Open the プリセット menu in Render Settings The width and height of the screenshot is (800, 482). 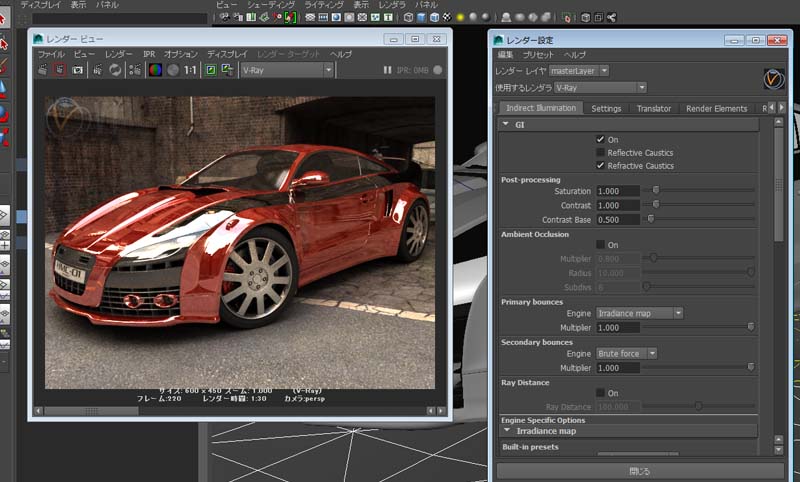(x=538, y=55)
